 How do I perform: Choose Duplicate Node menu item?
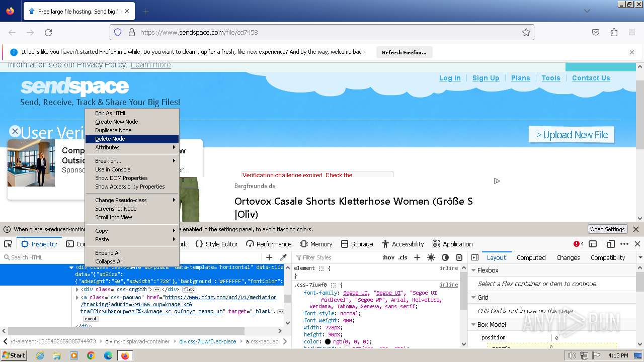tap(132, 130)
